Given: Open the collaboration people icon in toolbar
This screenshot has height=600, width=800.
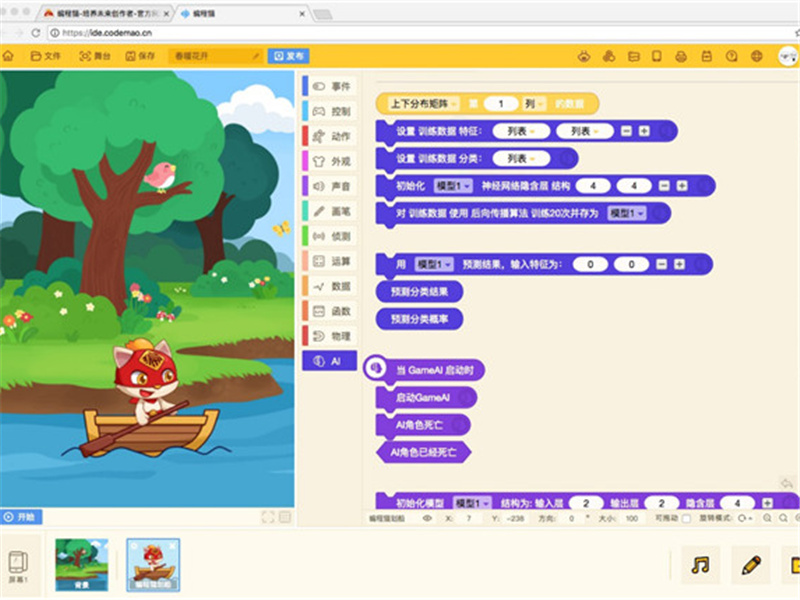Looking at the screenshot, I should point(609,56).
